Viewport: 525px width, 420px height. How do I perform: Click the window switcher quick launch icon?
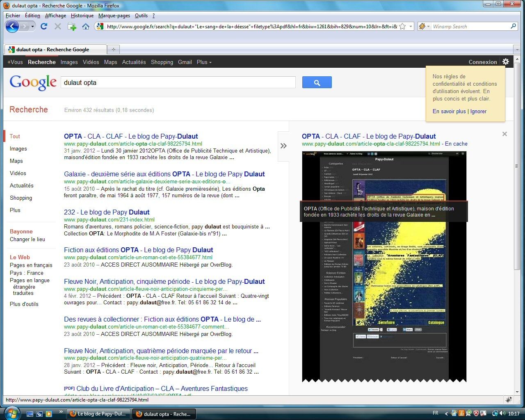coord(39,414)
